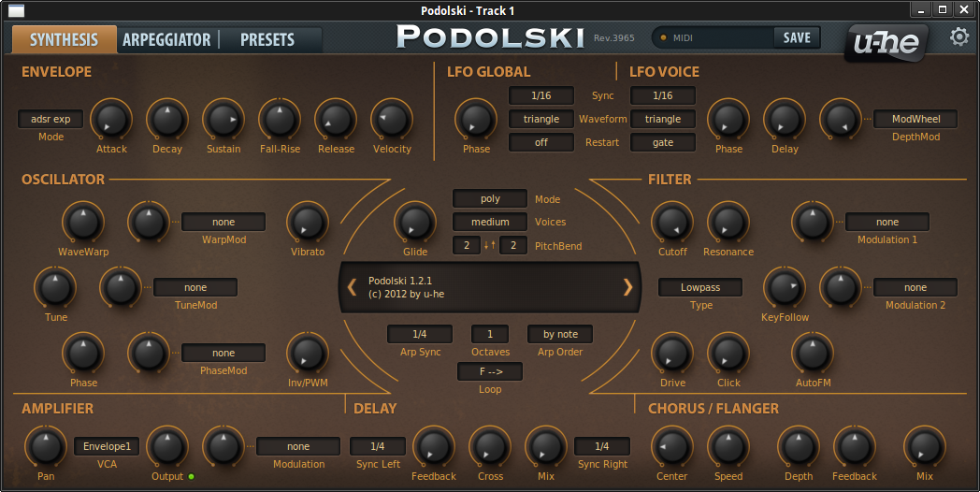Change Voices count from medium

pyautogui.click(x=490, y=222)
